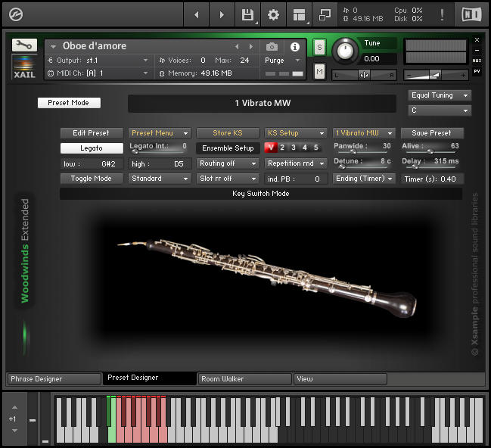
Task: Open the Standard mode dropdown
Action: (x=160, y=179)
